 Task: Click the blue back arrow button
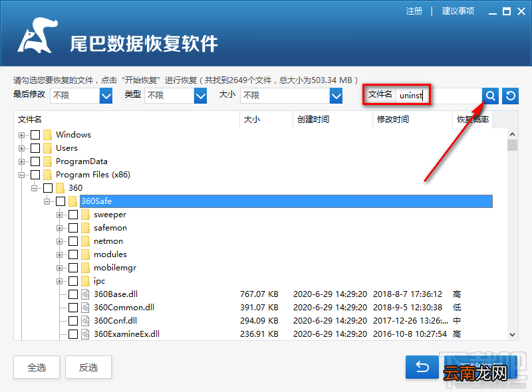click(422, 367)
